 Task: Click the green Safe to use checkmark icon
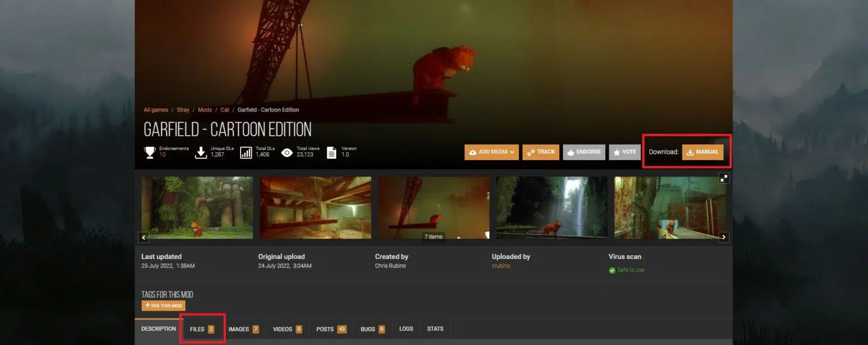[612, 270]
